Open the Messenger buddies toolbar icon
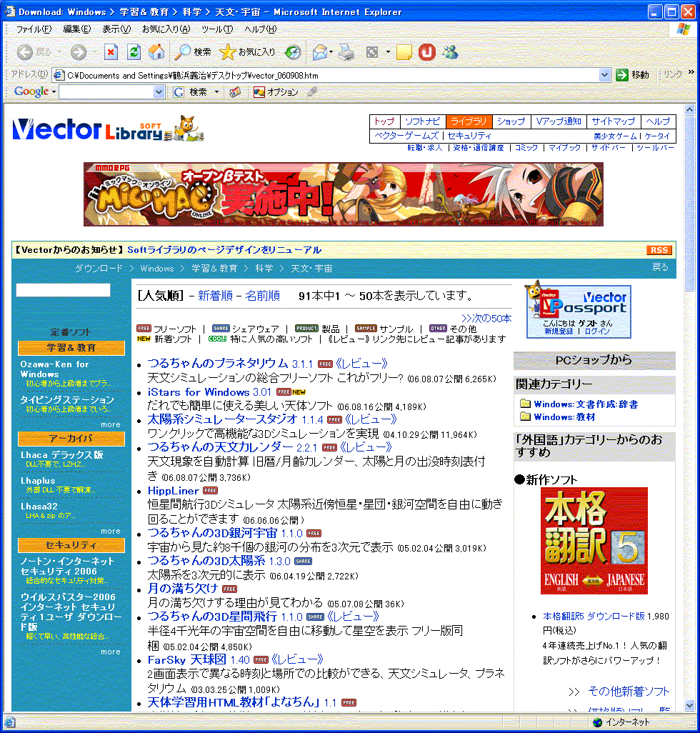Viewport: 700px width, 733px height. click(450, 52)
